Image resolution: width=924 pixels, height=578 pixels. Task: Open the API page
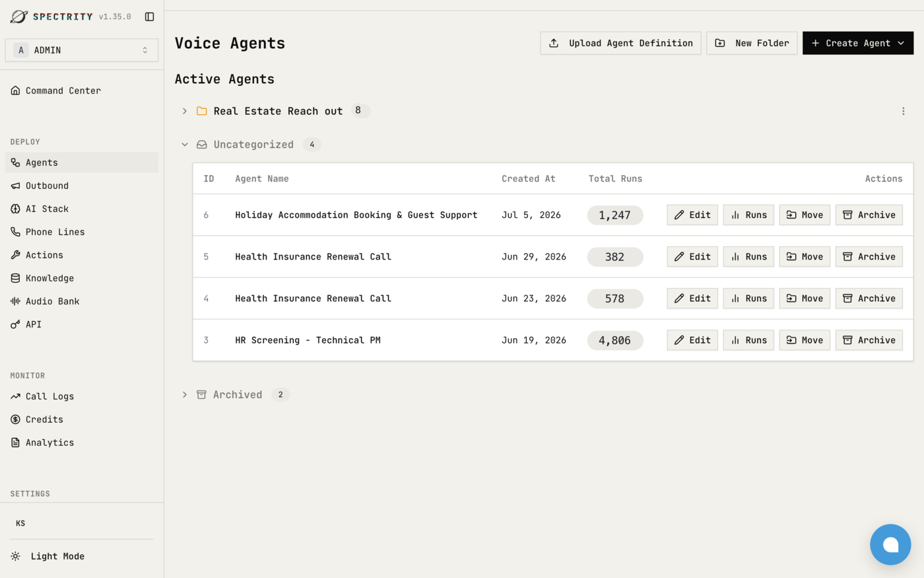point(82,324)
